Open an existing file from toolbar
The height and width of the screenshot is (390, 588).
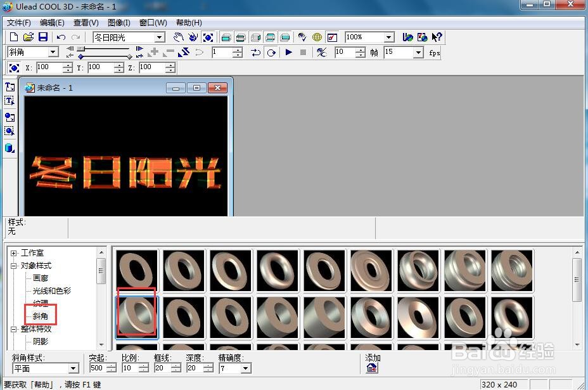29,37
